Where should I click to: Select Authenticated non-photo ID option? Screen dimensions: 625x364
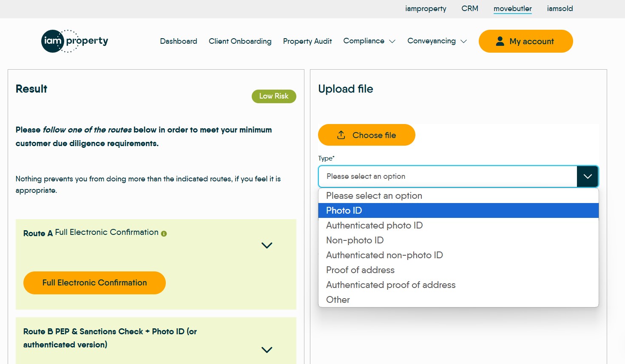(x=384, y=255)
